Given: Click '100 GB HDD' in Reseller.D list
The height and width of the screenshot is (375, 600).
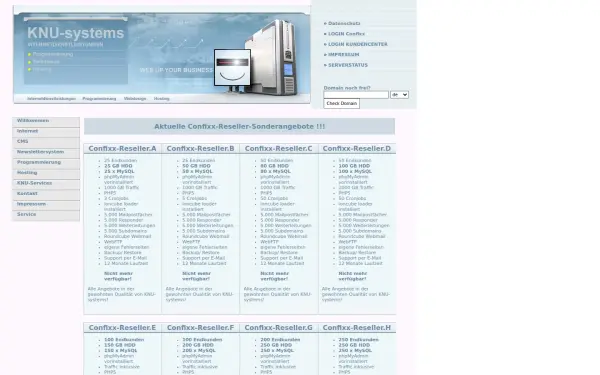Looking at the screenshot, I should (x=354, y=166).
